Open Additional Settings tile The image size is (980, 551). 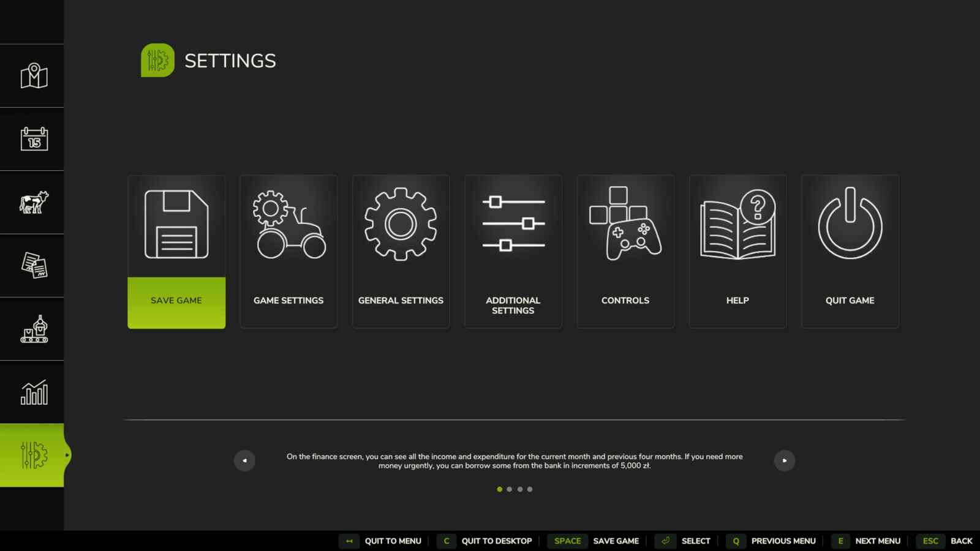513,251
